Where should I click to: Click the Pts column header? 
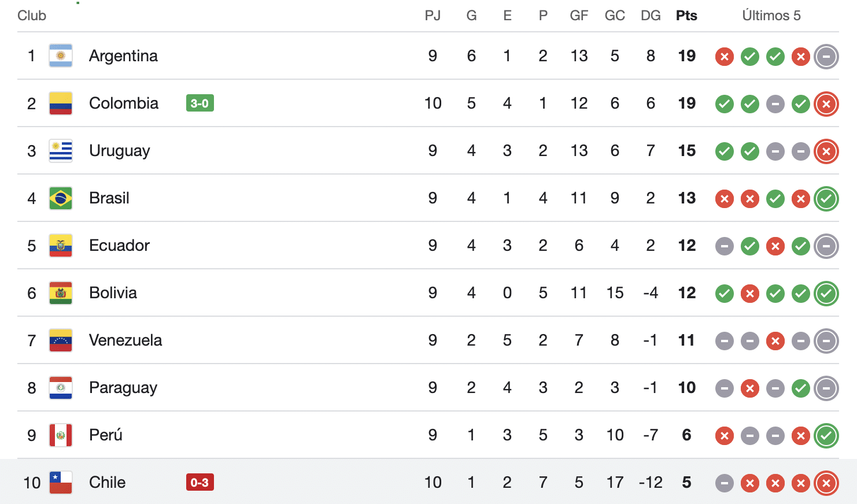[686, 16]
